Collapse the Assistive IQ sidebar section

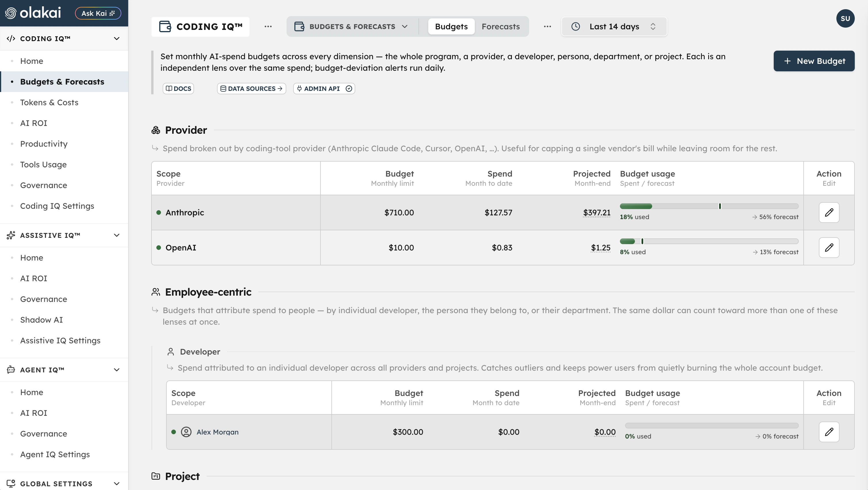tap(117, 235)
